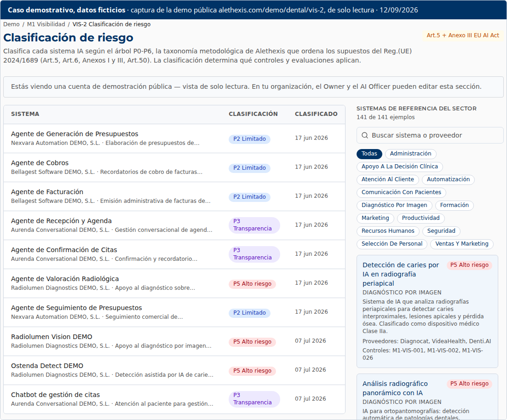Open the Agente de Facturación row

pos(174,196)
